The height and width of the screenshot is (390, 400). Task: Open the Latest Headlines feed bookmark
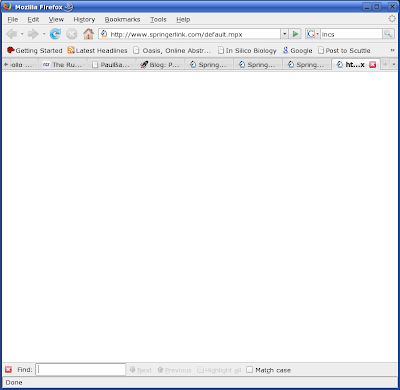pyautogui.click(x=97, y=51)
